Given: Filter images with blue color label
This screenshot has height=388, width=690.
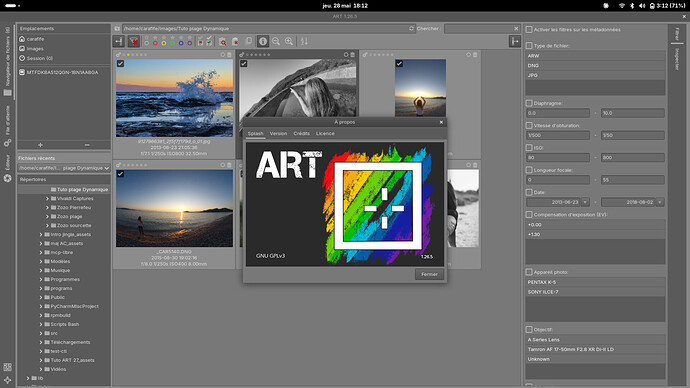Looking at the screenshot, I should tap(181, 42).
